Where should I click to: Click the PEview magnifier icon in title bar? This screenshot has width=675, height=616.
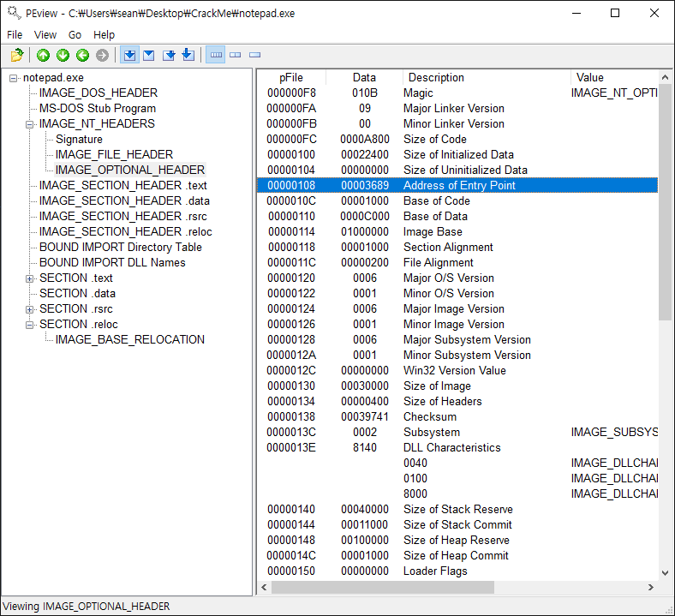(15, 13)
